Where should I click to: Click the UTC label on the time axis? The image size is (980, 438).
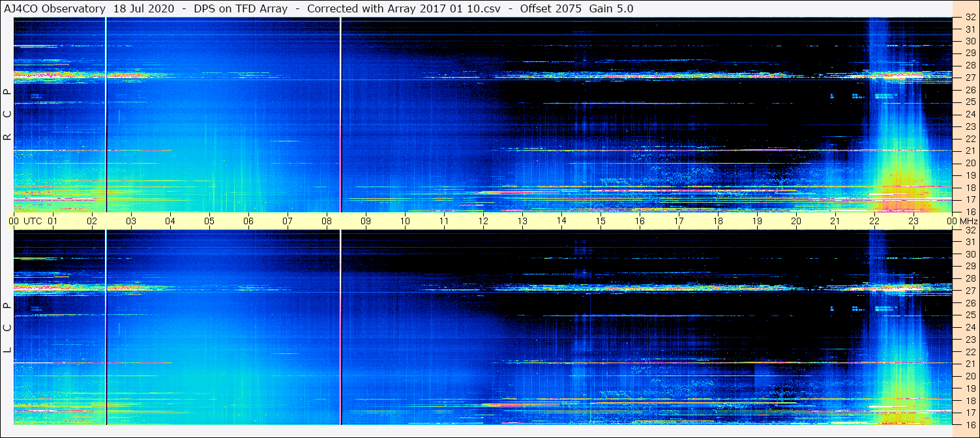pyautogui.click(x=33, y=221)
